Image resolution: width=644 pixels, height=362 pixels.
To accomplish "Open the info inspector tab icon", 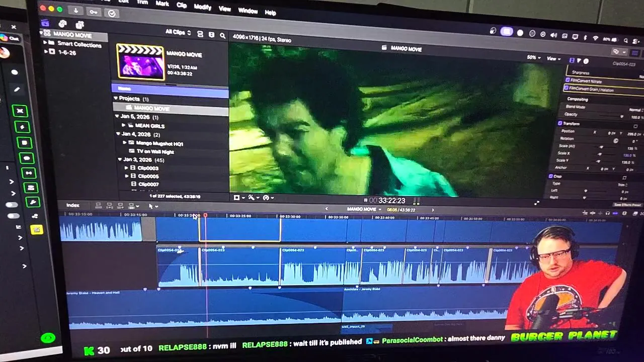I will pos(586,61).
